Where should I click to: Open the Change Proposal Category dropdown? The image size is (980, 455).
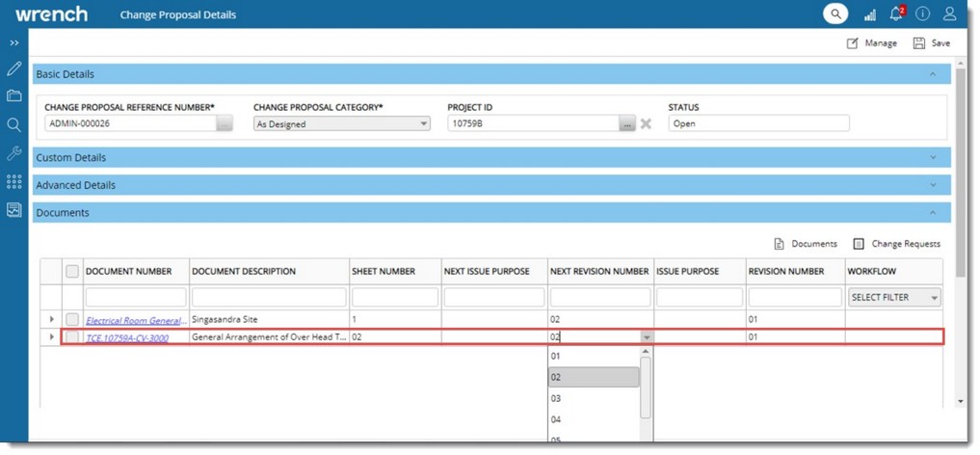(x=341, y=123)
